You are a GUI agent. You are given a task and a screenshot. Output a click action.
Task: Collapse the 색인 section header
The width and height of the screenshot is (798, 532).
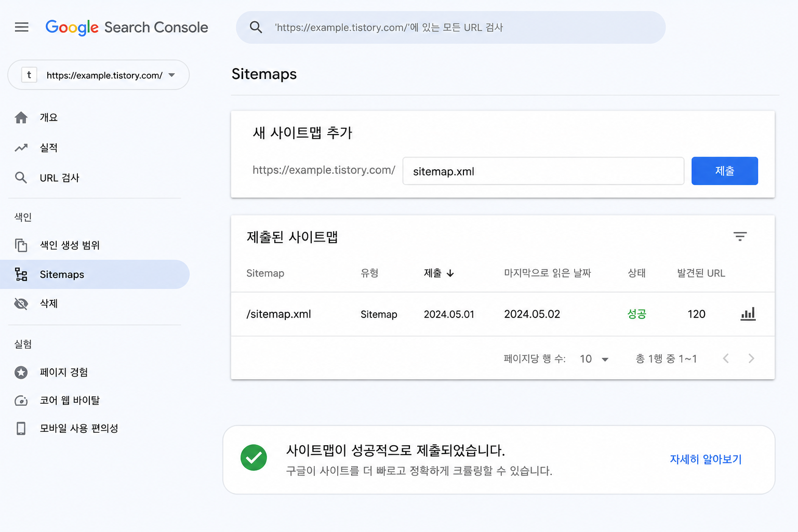point(23,217)
